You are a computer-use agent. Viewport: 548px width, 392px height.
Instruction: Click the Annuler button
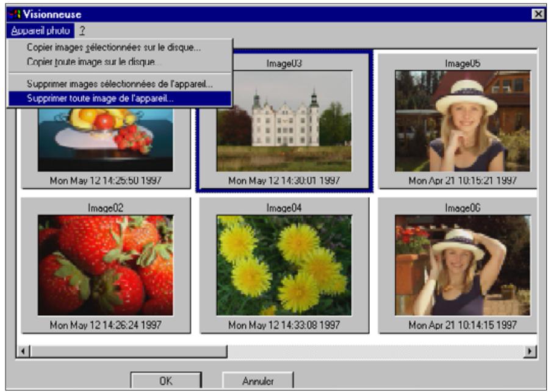258,380
